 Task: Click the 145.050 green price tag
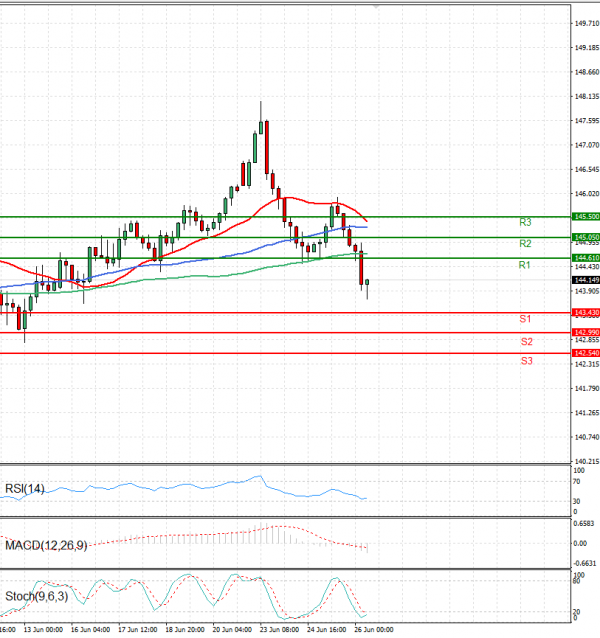click(585, 237)
